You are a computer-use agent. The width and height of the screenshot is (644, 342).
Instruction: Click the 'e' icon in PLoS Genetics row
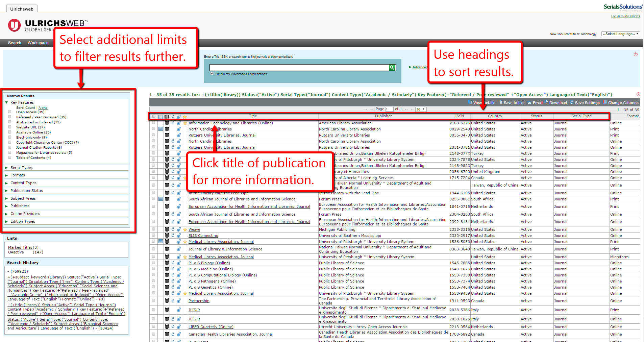point(173,287)
